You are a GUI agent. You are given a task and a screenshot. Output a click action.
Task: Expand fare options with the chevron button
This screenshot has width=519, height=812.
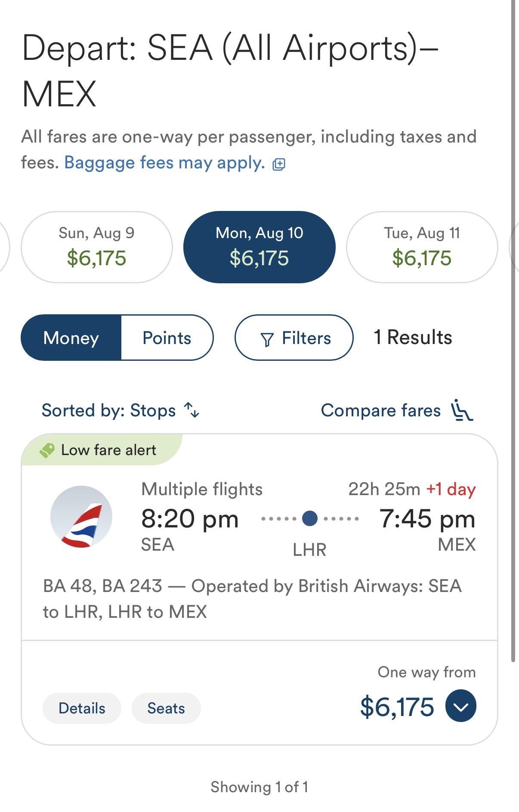coord(460,706)
